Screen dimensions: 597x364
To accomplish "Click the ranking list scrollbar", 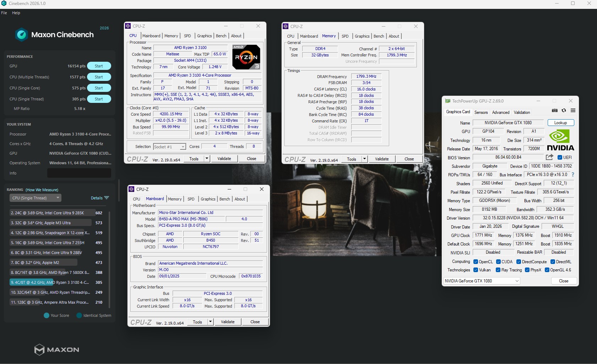I will pos(109,260).
